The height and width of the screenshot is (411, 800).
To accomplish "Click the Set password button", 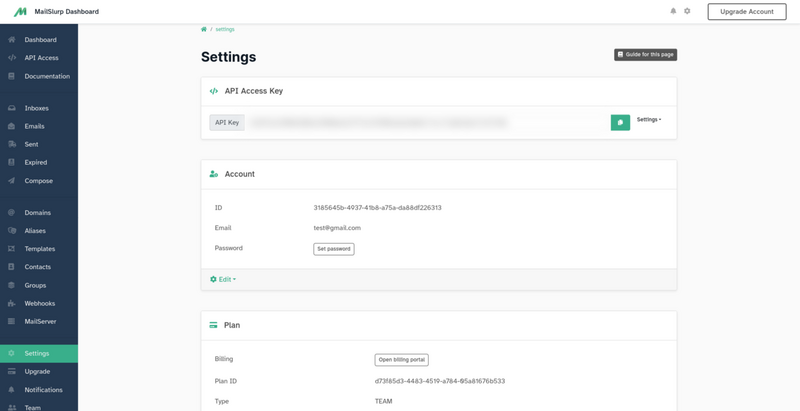I will pyautogui.click(x=334, y=249).
